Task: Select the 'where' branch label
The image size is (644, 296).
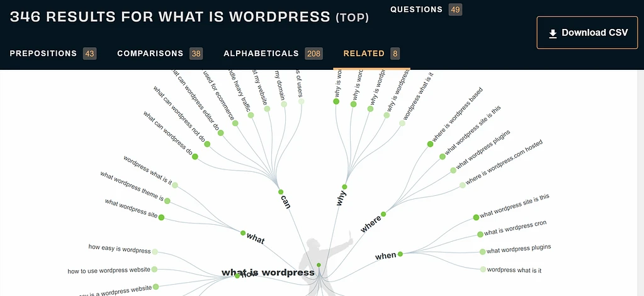Action: pos(371,224)
